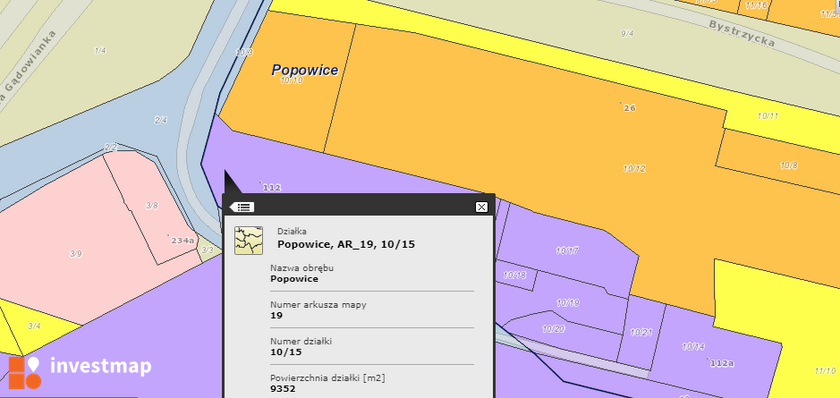Select parcel 10/10 near Popowice label
Image resolution: width=840 pixels, height=398 pixels.
[x=291, y=80]
